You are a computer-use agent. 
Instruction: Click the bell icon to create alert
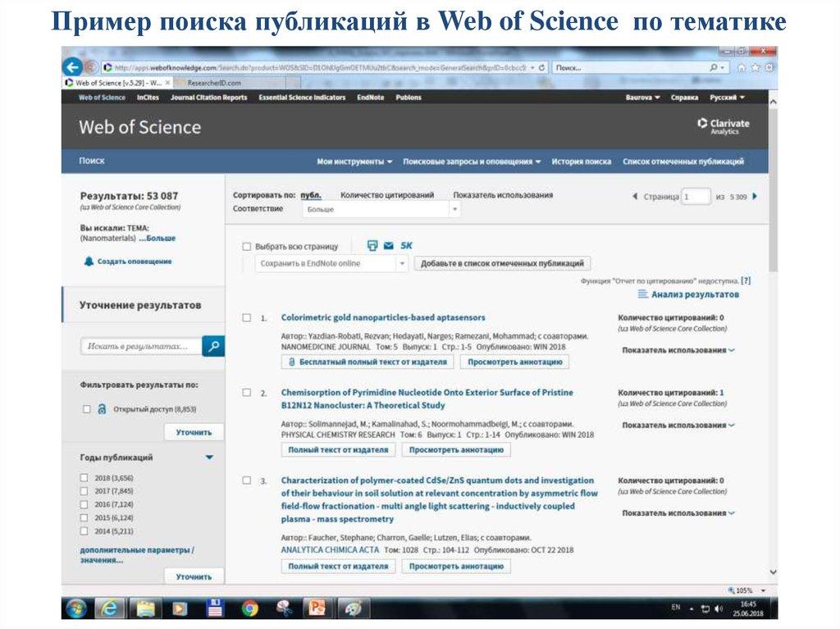(x=89, y=261)
